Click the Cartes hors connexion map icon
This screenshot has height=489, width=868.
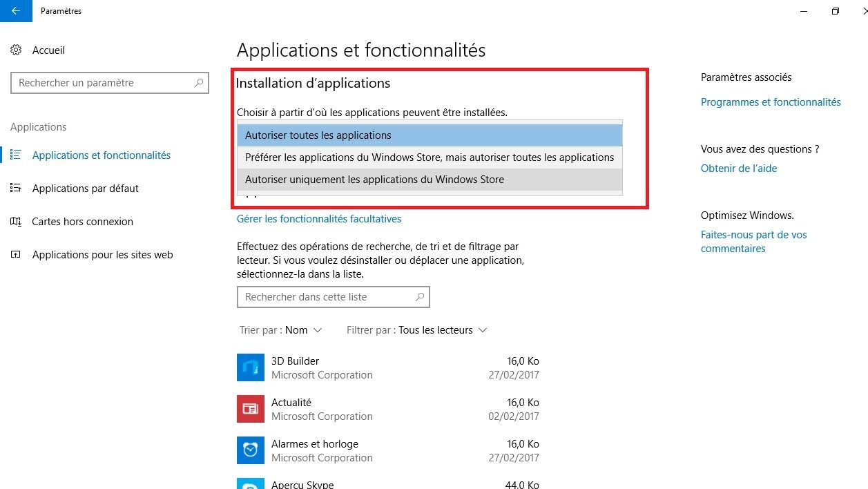click(17, 222)
